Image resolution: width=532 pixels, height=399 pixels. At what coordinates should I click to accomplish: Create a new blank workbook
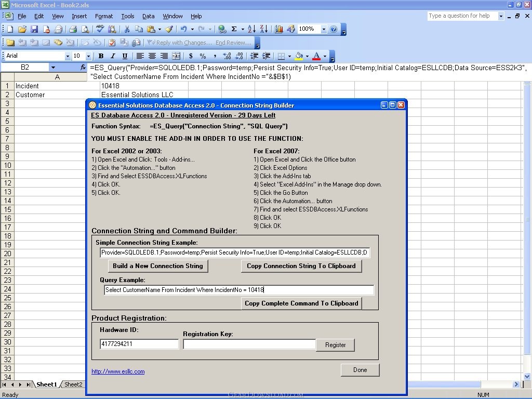click(x=10, y=30)
